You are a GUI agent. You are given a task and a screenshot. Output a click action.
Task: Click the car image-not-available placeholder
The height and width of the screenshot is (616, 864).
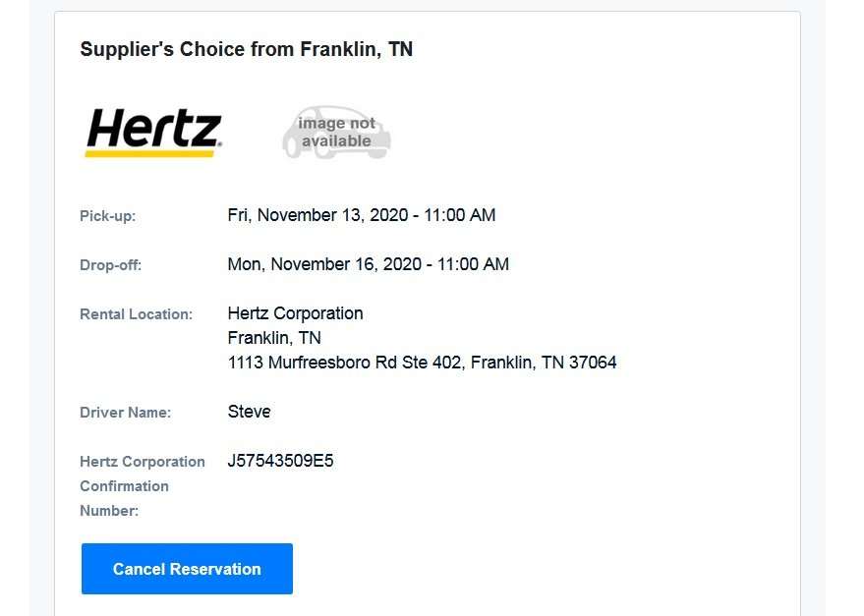[x=336, y=134]
